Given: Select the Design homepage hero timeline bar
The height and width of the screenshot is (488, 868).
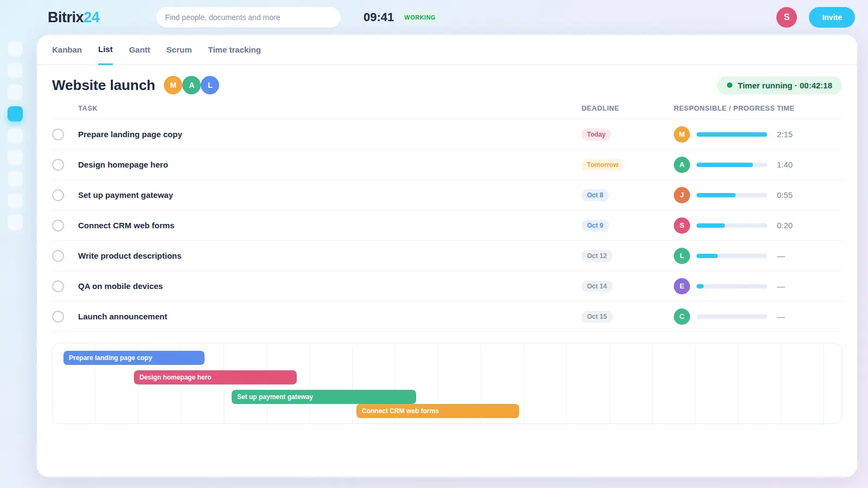Looking at the screenshot, I should pos(215,377).
